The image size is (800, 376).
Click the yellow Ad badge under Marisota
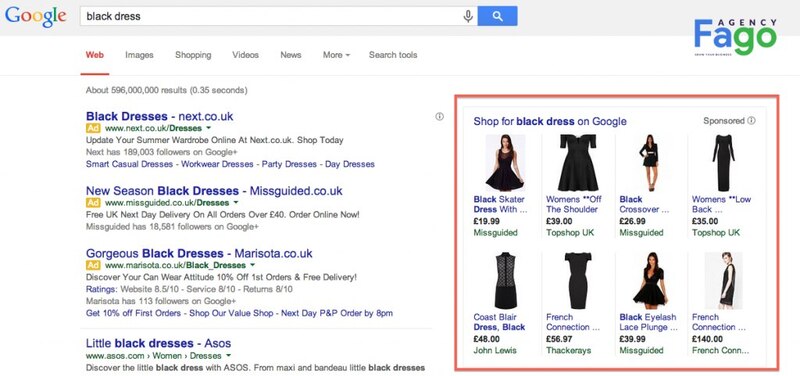[93, 265]
